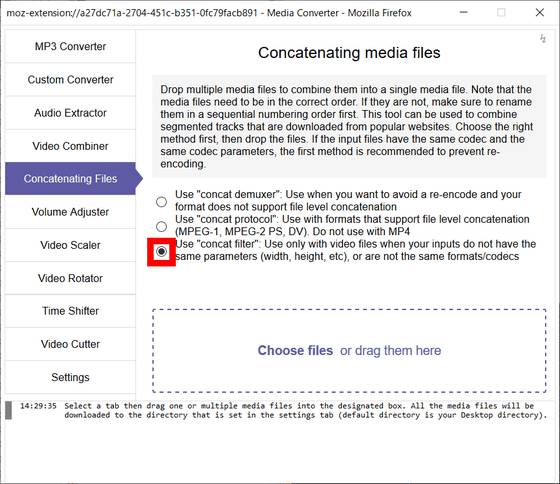Open the Settings tab
The height and width of the screenshot is (484, 560).
pyautogui.click(x=70, y=378)
